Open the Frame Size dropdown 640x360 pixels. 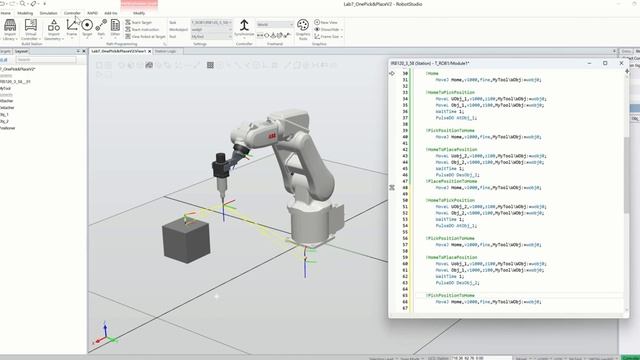point(328,36)
